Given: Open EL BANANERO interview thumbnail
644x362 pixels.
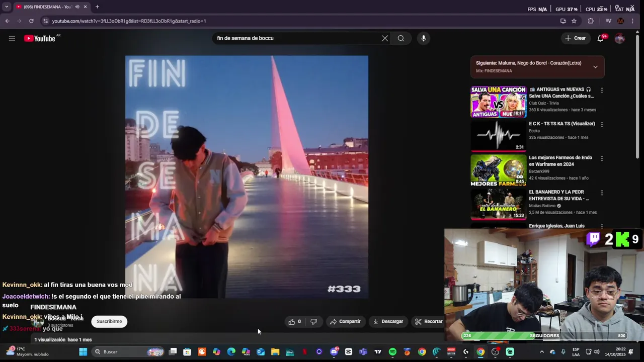Looking at the screenshot, I should click(x=498, y=204).
